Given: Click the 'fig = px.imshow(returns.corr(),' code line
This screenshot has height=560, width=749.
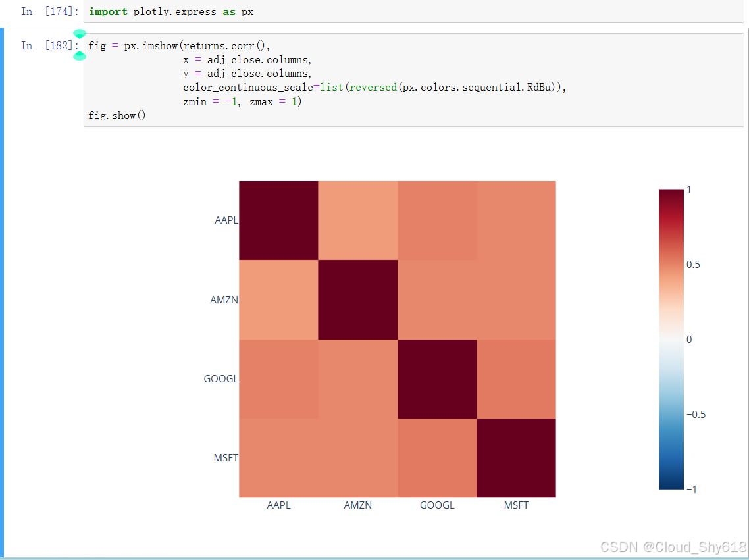Looking at the screenshot, I should [x=179, y=46].
